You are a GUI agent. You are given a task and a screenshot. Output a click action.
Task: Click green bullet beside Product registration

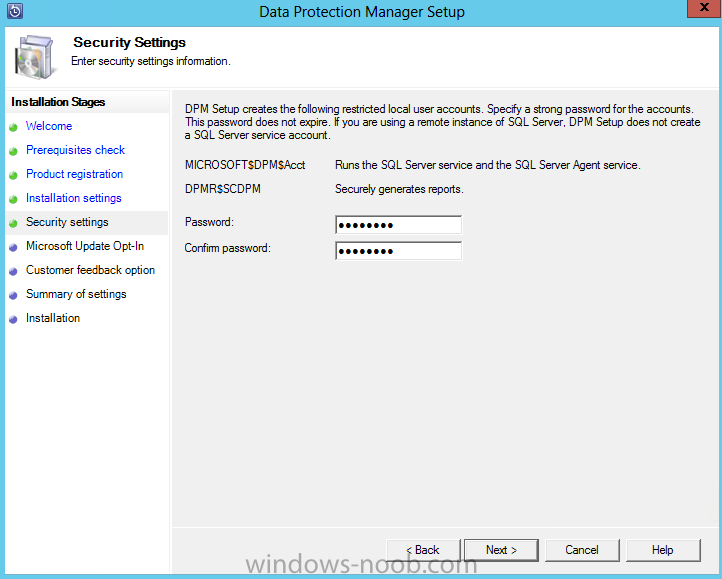[13, 175]
